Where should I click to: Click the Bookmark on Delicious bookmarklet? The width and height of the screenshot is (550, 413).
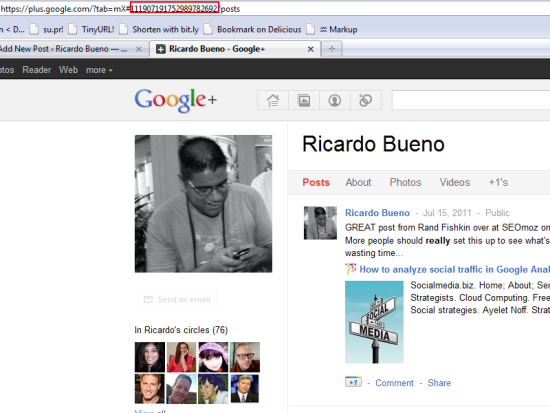click(253, 29)
